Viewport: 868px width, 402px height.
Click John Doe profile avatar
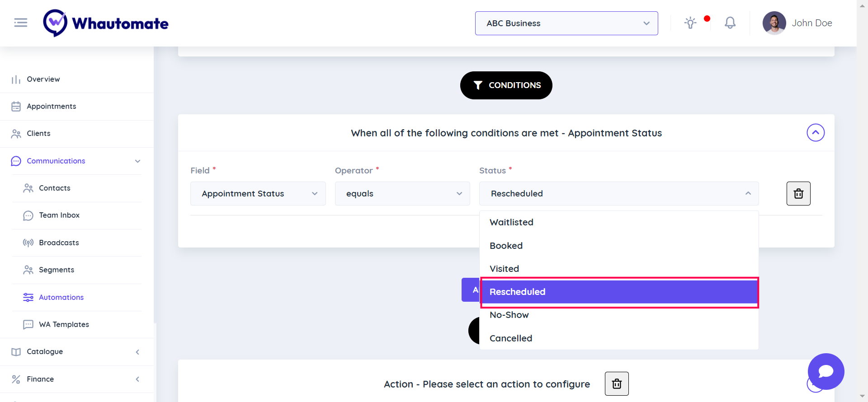point(774,23)
